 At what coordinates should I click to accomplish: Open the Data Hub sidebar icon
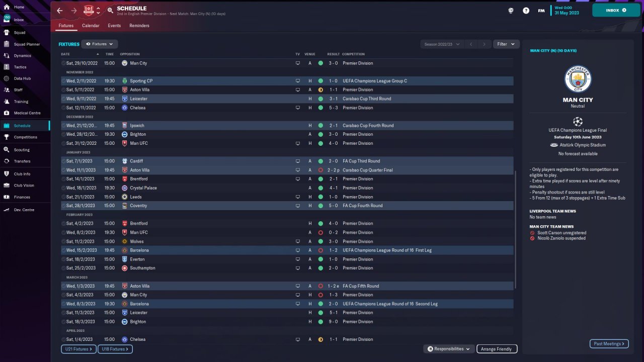tap(7, 78)
